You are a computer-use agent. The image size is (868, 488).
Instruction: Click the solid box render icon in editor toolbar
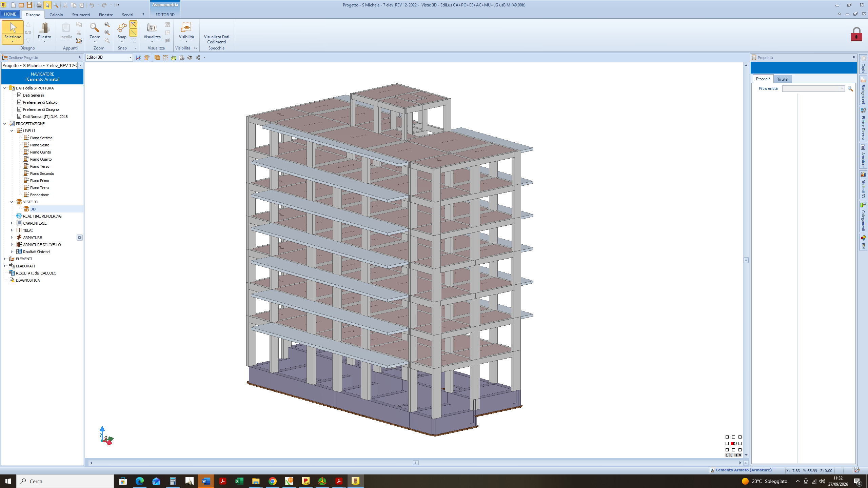click(157, 58)
